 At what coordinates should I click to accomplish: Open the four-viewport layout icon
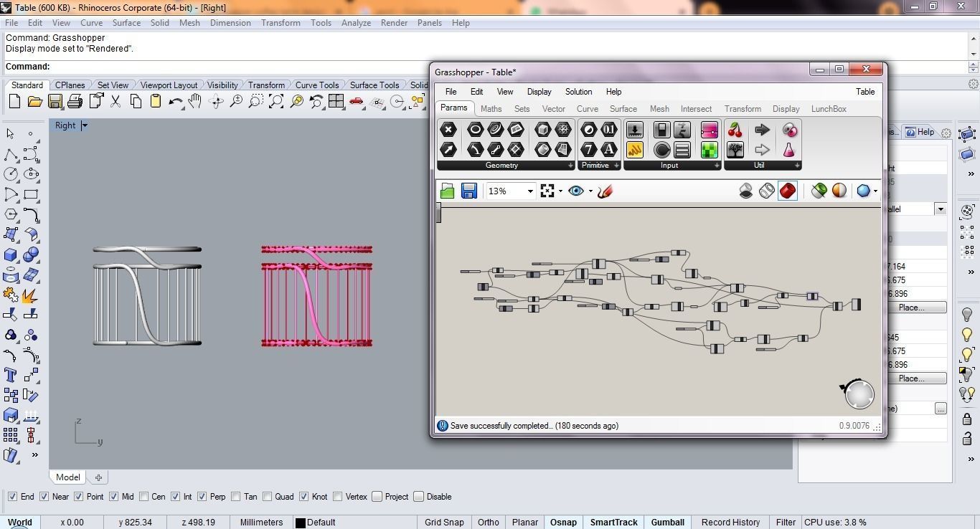pyautogui.click(x=336, y=102)
